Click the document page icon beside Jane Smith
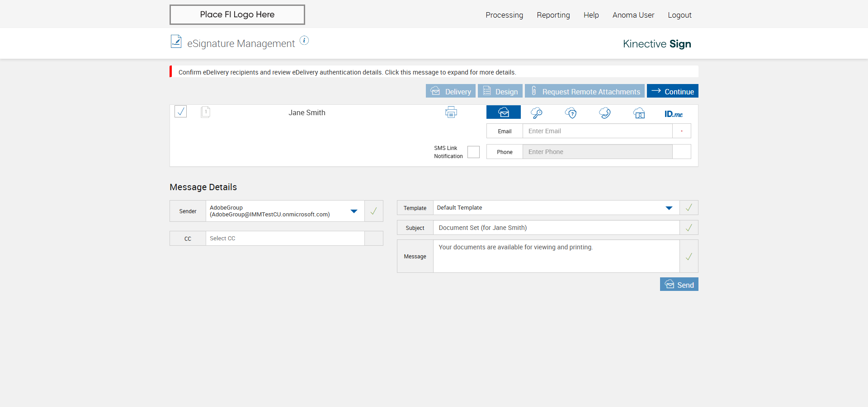Image resolution: width=868 pixels, height=407 pixels. pos(205,112)
